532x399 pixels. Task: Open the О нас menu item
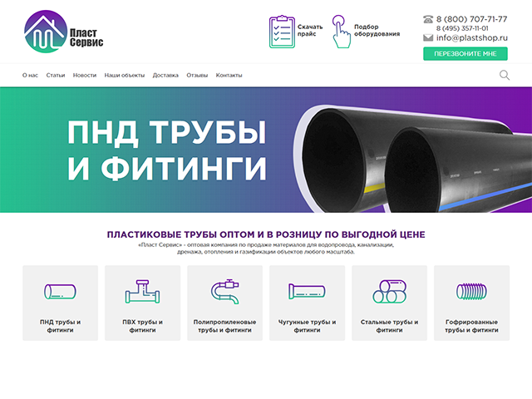[x=30, y=76]
